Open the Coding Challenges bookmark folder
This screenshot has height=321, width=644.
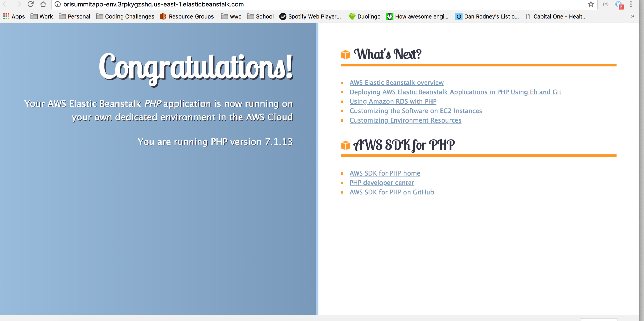coord(125,16)
